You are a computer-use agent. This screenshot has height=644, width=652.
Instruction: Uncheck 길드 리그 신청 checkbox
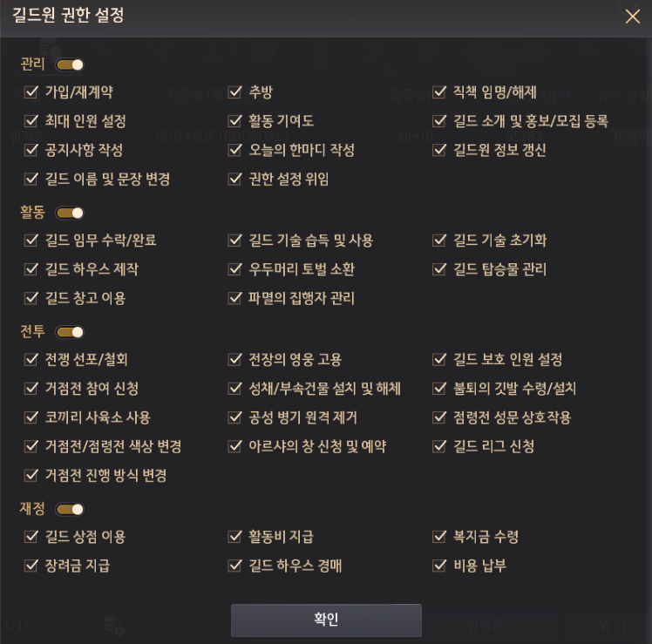(439, 446)
